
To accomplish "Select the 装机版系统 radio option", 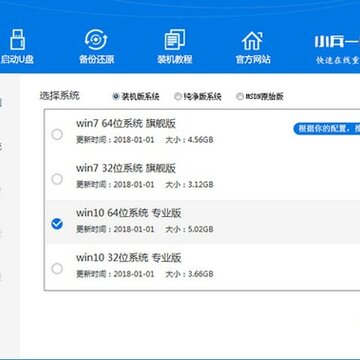I will [116, 97].
